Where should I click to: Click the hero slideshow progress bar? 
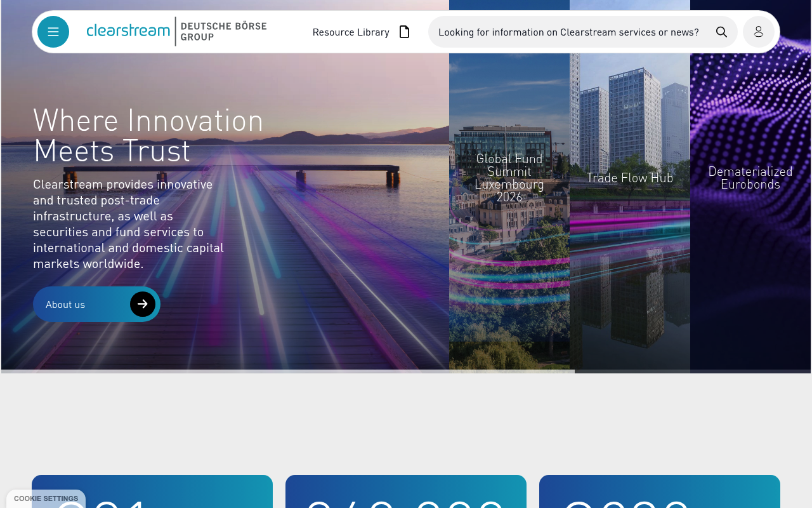click(x=406, y=371)
